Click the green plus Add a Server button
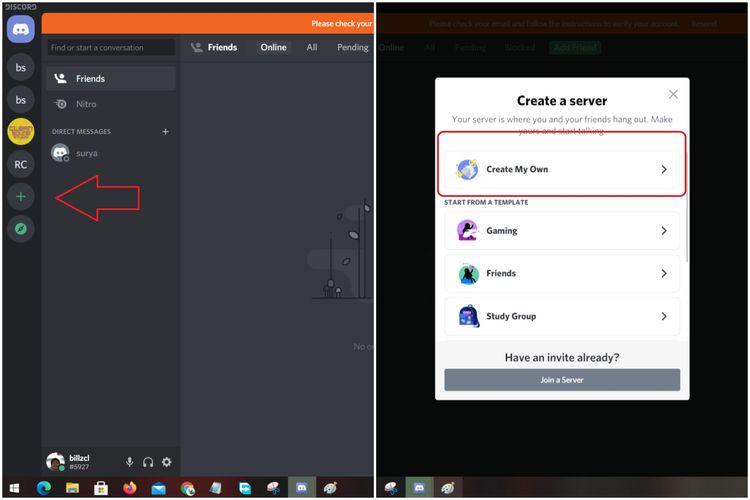This screenshot has height=500, width=750. [21, 197]
